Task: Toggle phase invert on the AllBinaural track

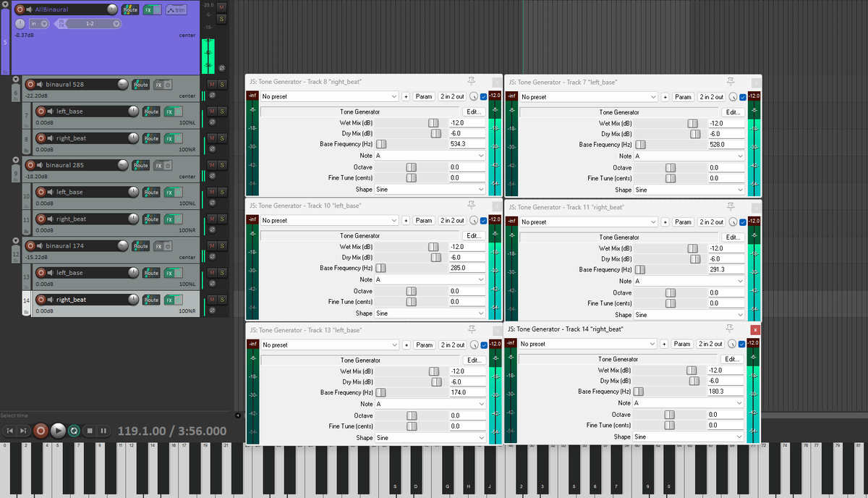Action: [x=221, y=68]
